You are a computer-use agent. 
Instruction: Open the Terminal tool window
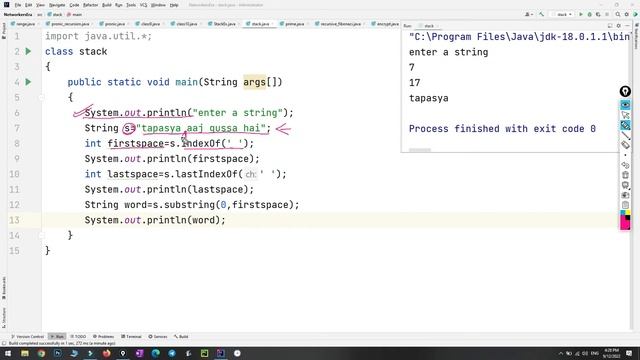pos(131,337)
